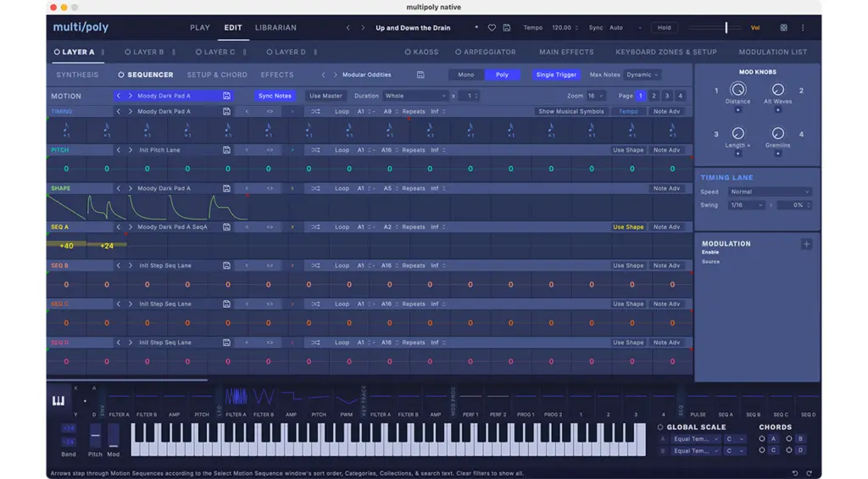Open the Swing 1/16 dropdown
The image size is (868, 479).
click(746, 205)
